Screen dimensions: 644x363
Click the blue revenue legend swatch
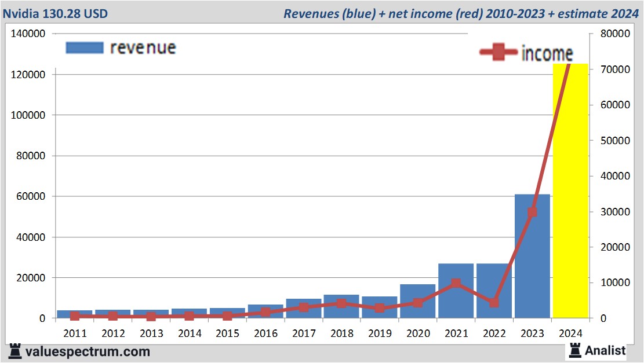click(85, 47)
